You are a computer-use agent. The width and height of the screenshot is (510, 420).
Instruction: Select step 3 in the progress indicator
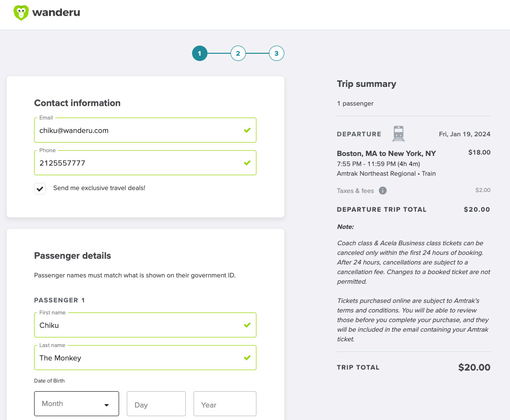point(277,53)
